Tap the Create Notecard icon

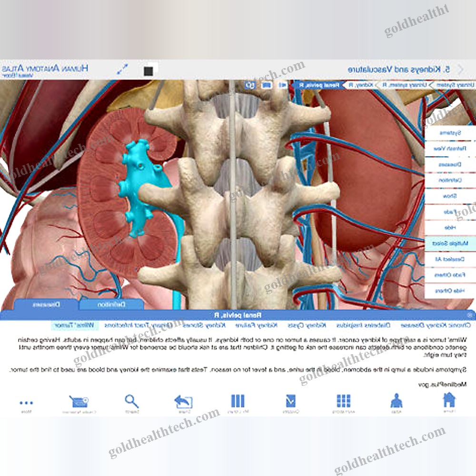click(79, 402)
